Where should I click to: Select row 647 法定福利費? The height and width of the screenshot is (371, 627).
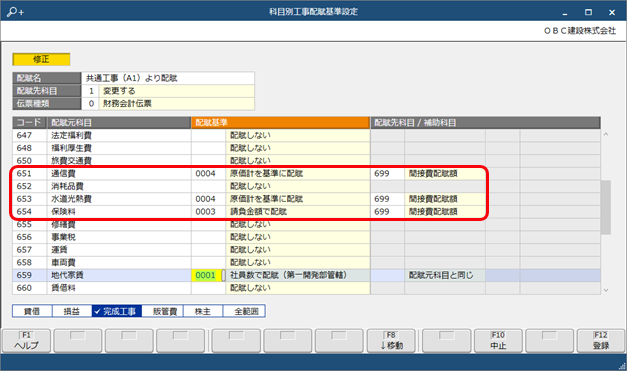306,135
